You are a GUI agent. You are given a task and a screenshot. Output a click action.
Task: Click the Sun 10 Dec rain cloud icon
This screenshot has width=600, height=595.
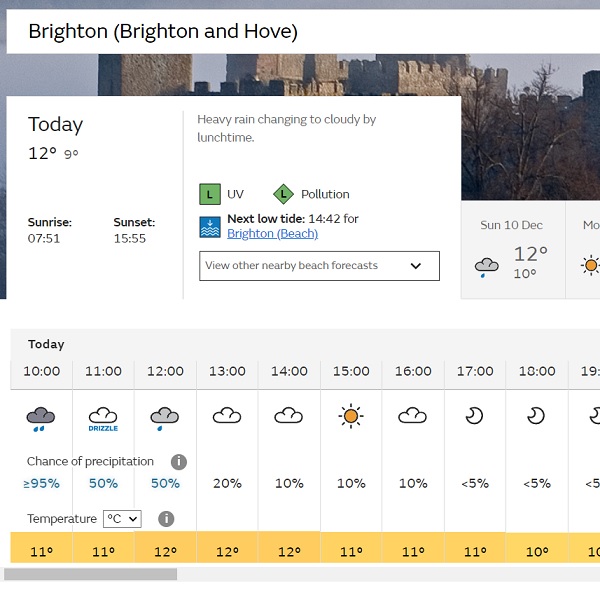click(486, 267)
